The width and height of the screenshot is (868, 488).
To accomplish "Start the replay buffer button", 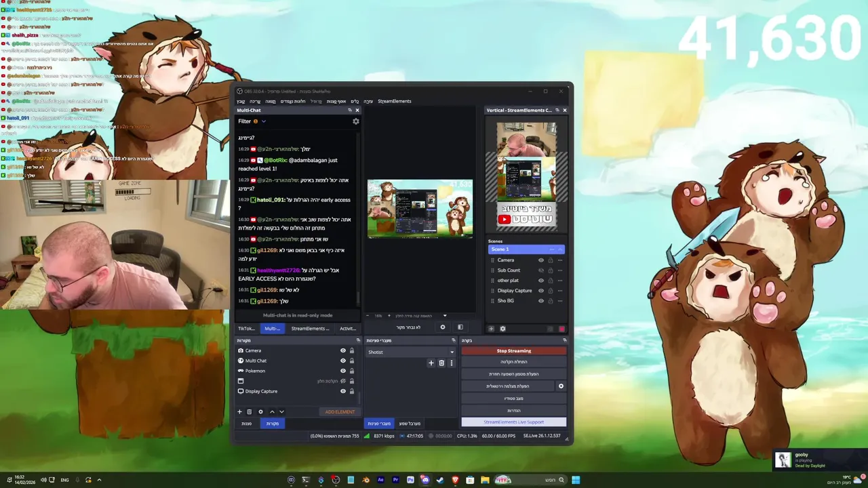I will [x=513, y=374].
